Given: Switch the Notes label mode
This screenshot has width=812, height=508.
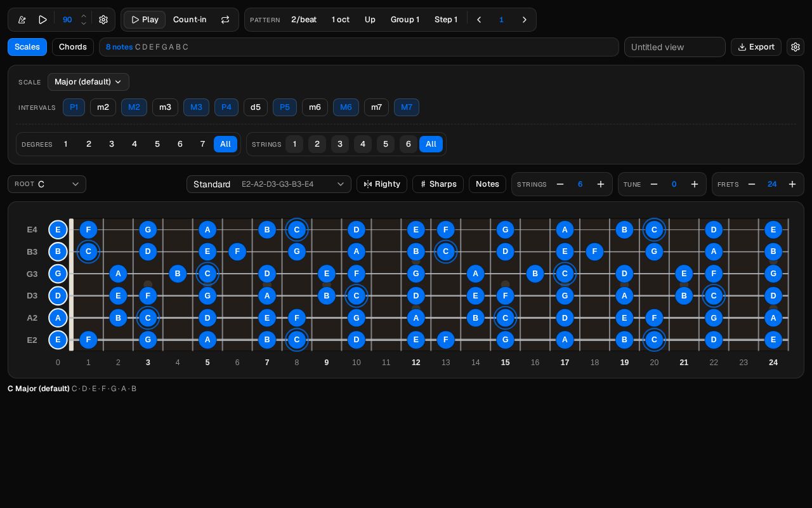Looking at the screenshot, I should (487, 184).
